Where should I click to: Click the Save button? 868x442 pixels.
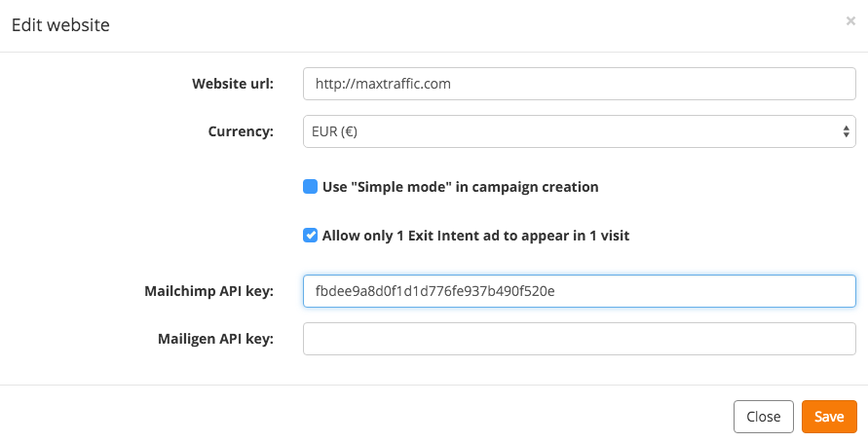pyautogui.click(x=829, y=417)
